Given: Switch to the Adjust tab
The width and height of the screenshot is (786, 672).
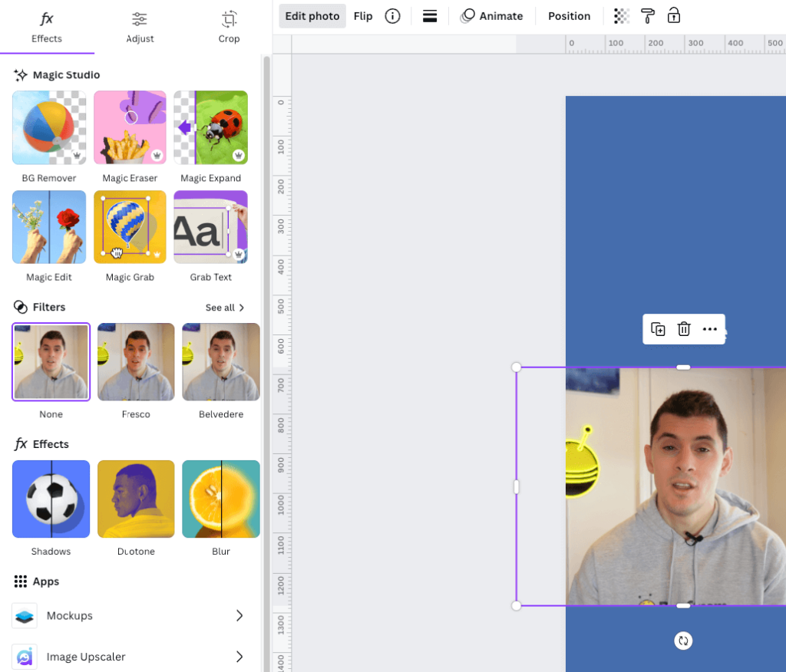Looking at the screenshot, I should tap(140, 26).
